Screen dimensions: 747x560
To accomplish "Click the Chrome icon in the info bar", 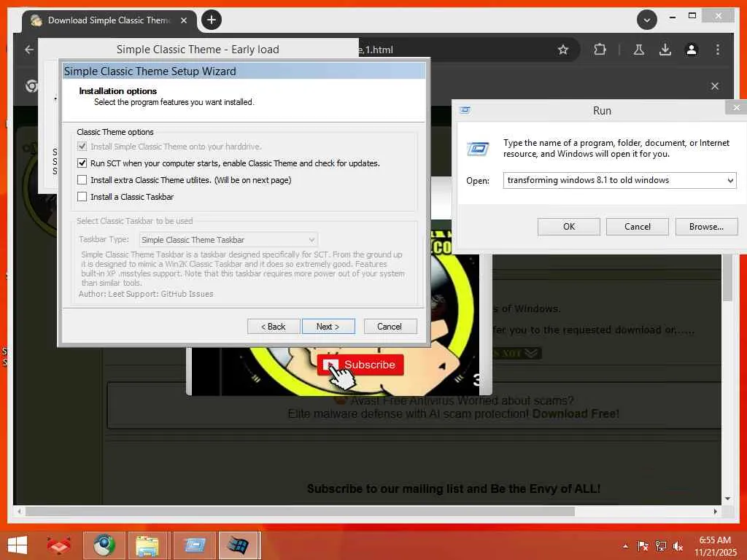I will (31, 86).
